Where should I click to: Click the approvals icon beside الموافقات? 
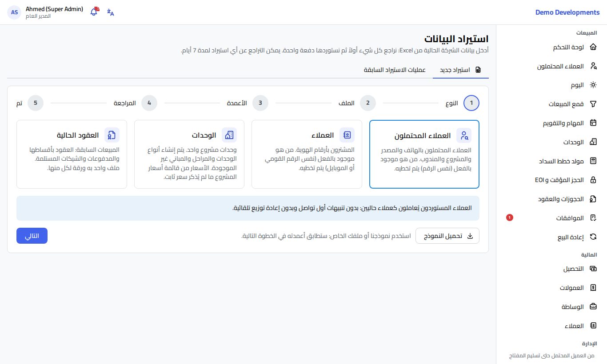(593, 218)
